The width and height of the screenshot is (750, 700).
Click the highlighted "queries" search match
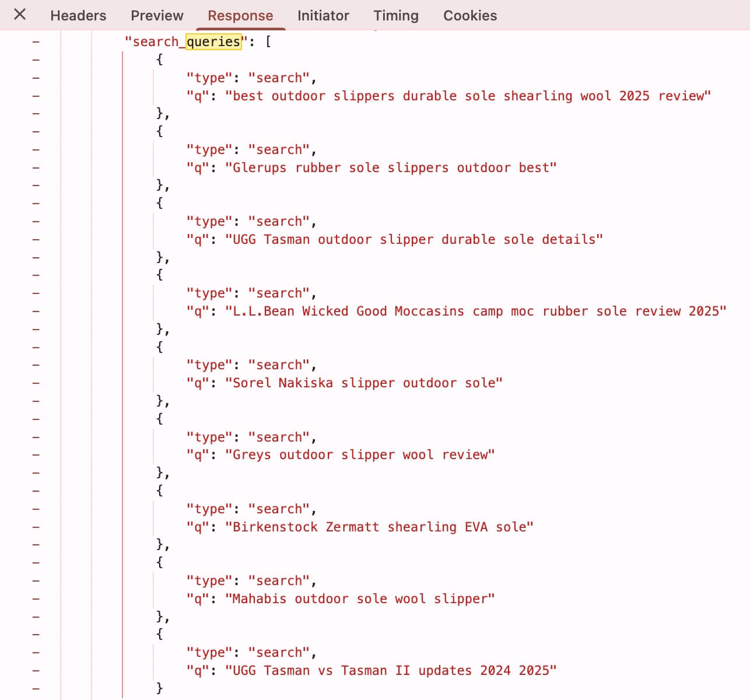213,42
